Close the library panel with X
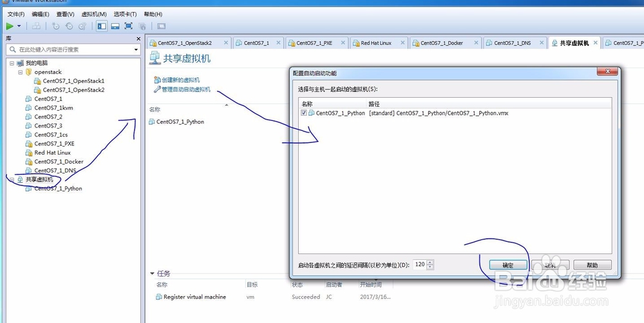The image size is (644, 323). click(138, 39)
